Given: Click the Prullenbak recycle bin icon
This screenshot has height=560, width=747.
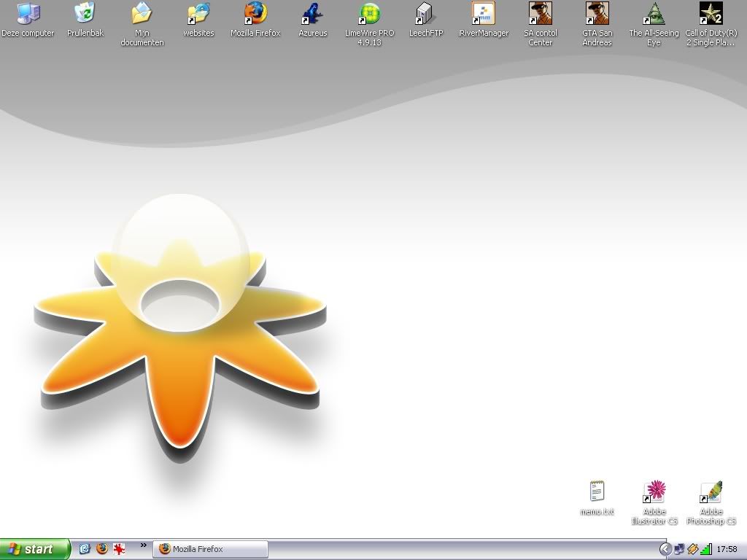Looking at the screenshot, I should 85,14.
